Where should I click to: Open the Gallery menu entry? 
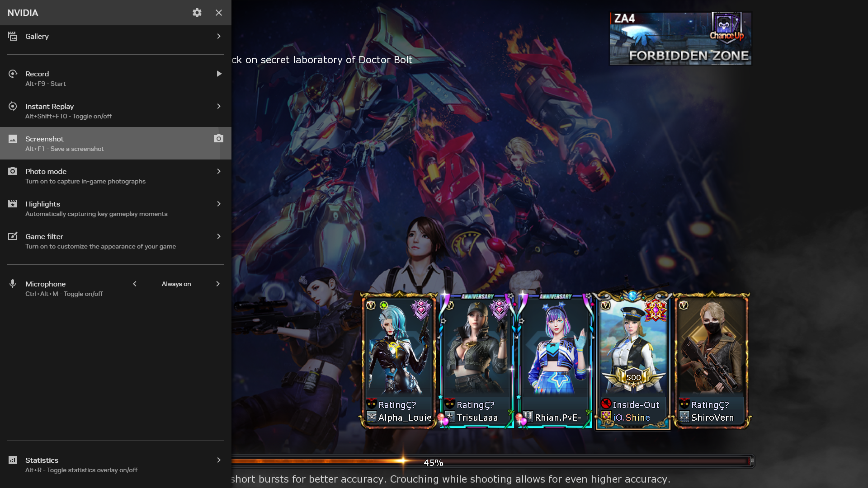click(116, 36)
